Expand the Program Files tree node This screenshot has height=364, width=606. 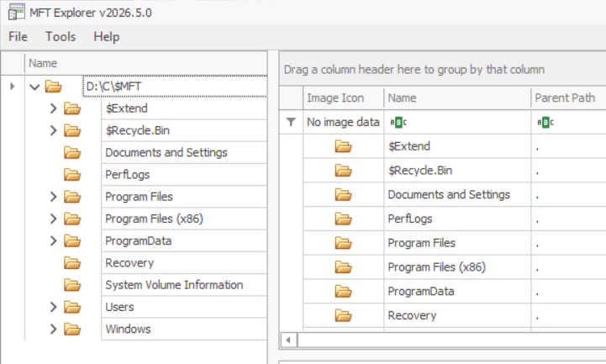pos(53,197)
